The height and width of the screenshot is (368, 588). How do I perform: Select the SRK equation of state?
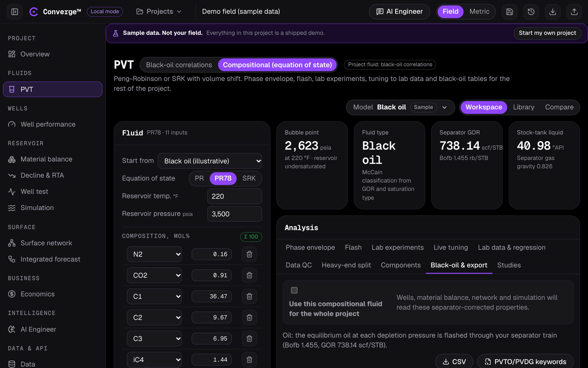click(249, 178)
